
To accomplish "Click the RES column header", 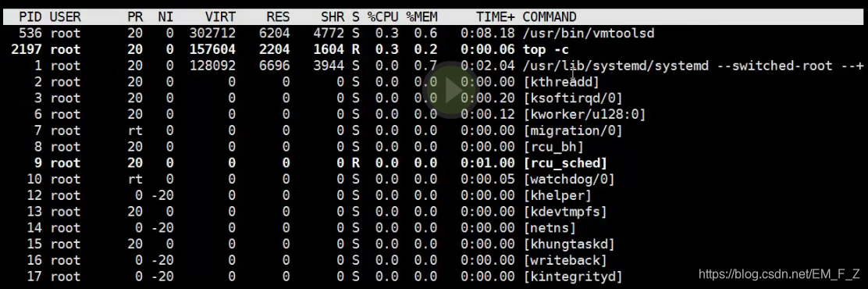I will coord(278,17).
